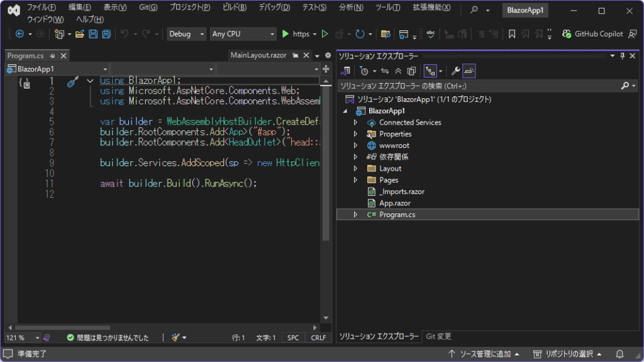Click the Sync with Active Document icon
This screenshot has width=644, height=362.
tap(385, 71)
